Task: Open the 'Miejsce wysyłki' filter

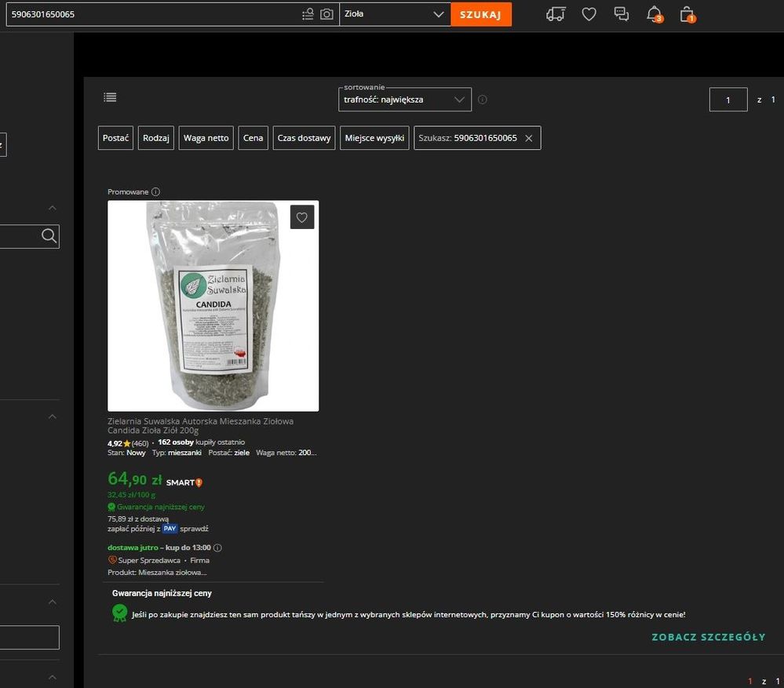Action: click(374, 138)
